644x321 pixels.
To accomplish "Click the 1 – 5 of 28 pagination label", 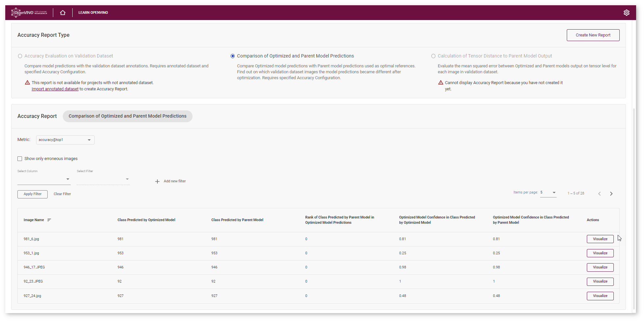I will pyautogui.click(x=576, y=194).
